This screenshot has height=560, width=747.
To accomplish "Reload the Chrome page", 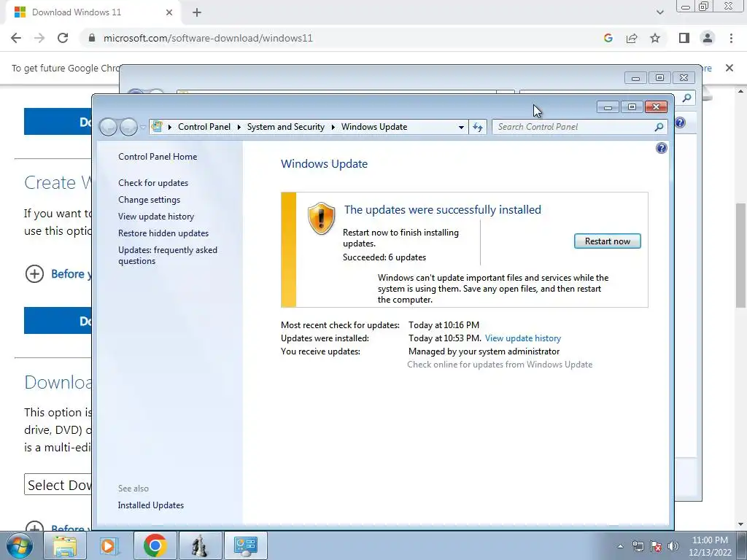I will (63, 38).
